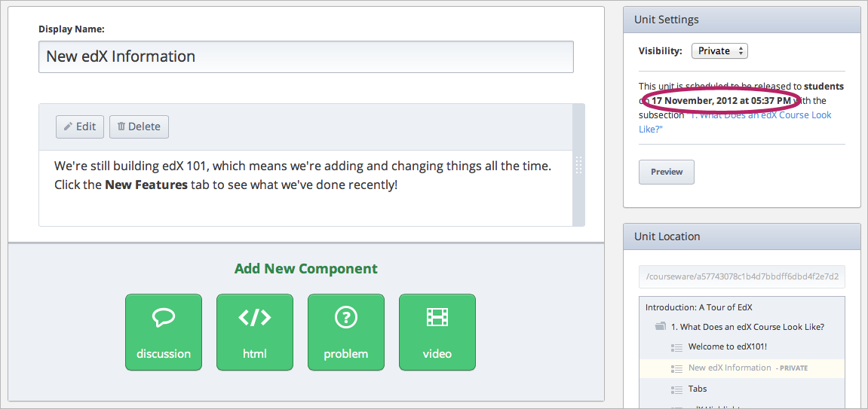Image resolution: width=868 pixels, height=409 pixels.
Task: Click the Display Name text field
Action: 305,56
